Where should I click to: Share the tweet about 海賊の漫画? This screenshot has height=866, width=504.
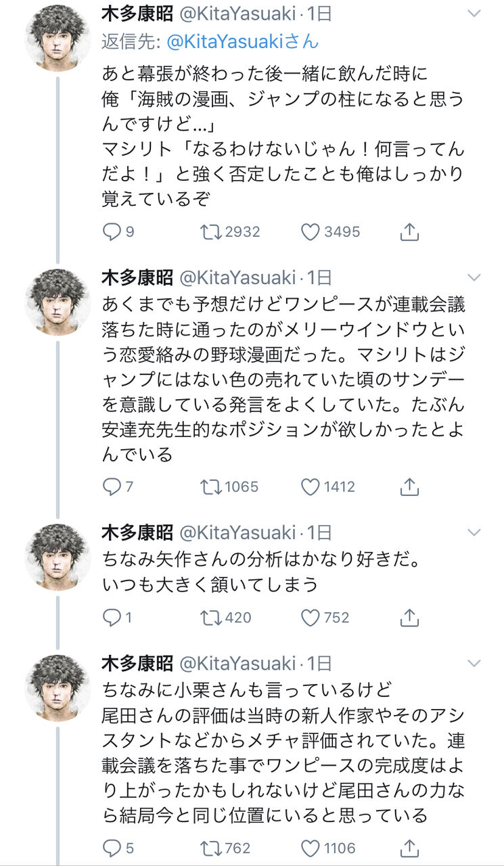click(x=409, y=232)
